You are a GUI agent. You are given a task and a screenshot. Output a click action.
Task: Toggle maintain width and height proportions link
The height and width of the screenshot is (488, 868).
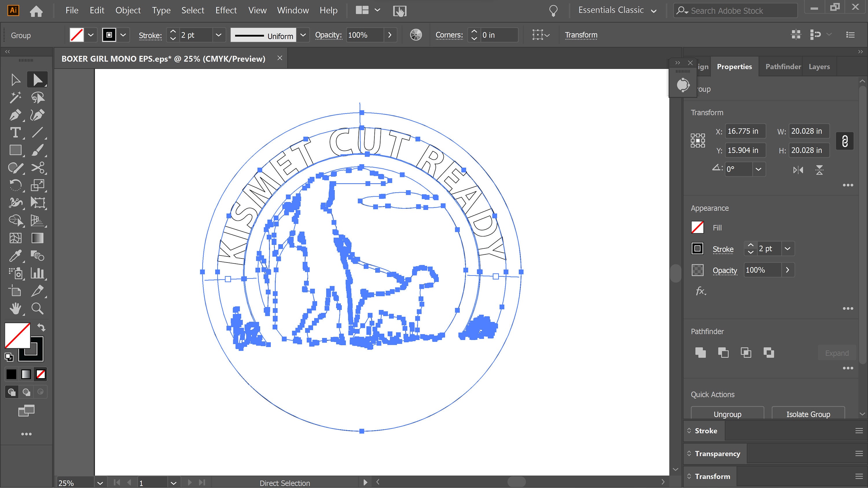click(844, 141)
